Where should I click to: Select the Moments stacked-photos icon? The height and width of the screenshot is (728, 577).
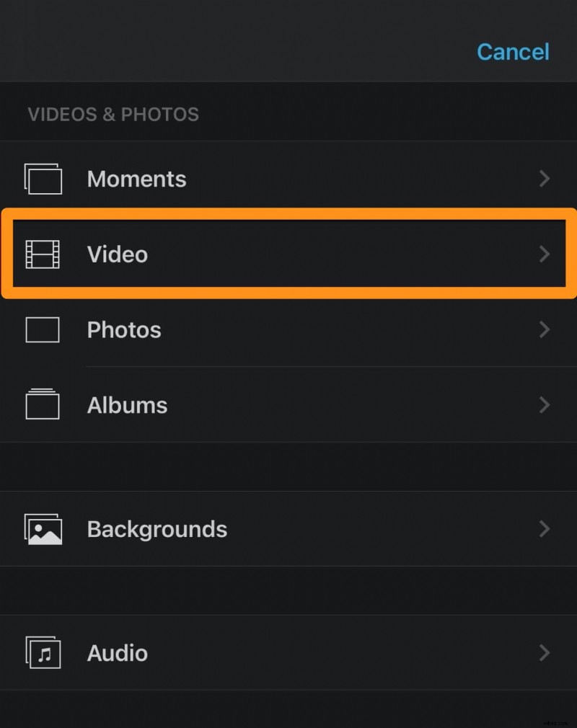tap(43, 179)
